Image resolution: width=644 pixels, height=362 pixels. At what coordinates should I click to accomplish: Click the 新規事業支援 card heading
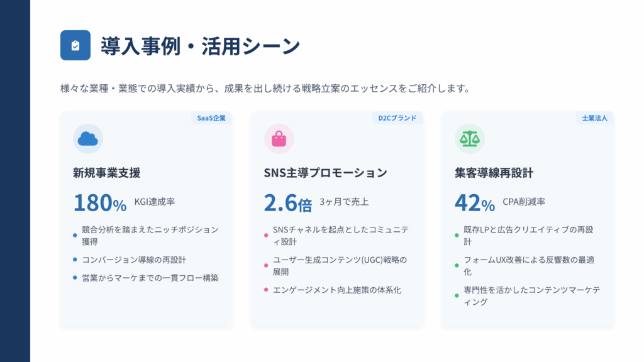click(107, 173)
